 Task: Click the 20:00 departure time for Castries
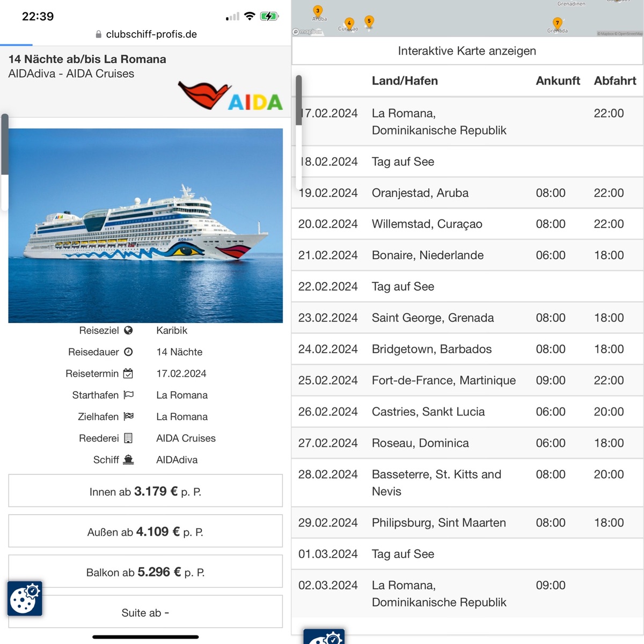[x=609, y=412]
